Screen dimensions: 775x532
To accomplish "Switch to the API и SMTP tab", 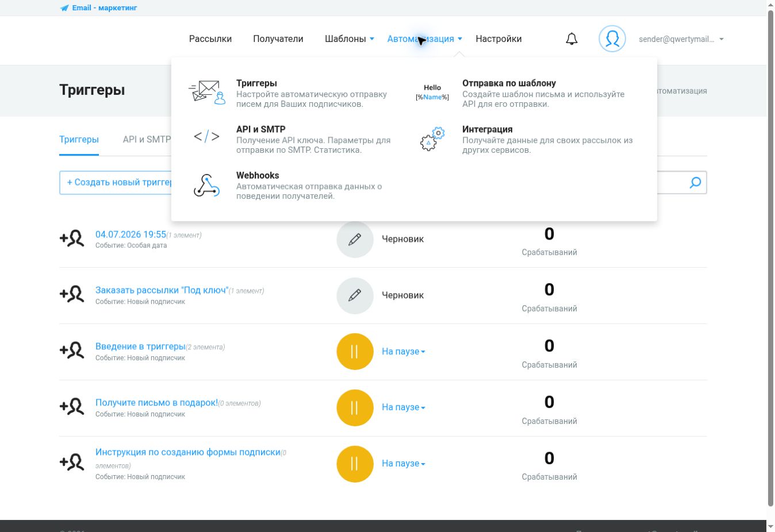I will click(x=147, y=140).
